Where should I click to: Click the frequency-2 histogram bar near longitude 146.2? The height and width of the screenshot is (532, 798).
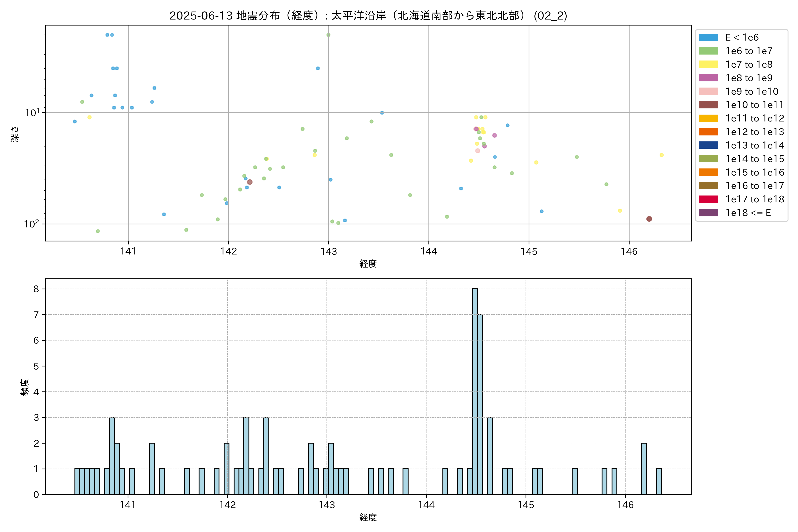(x=644, y=469)
